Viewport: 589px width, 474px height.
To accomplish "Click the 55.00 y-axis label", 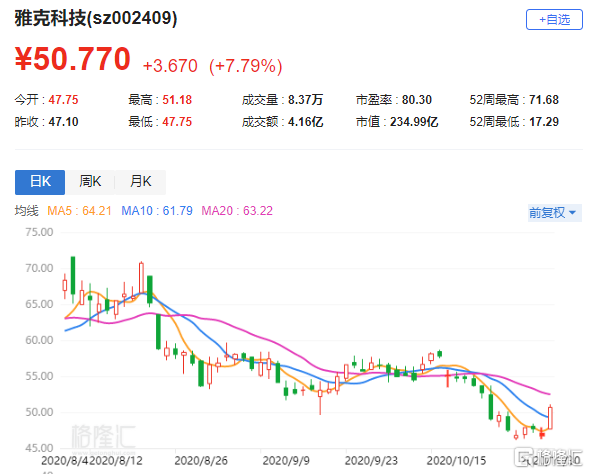I will tap(39, 376).
